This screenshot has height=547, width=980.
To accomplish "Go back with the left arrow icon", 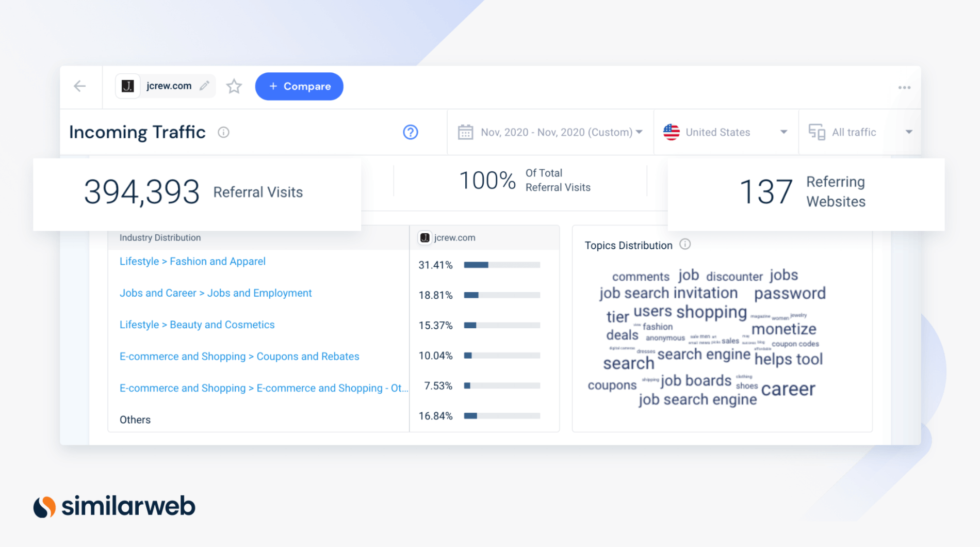I will [79, 86].
